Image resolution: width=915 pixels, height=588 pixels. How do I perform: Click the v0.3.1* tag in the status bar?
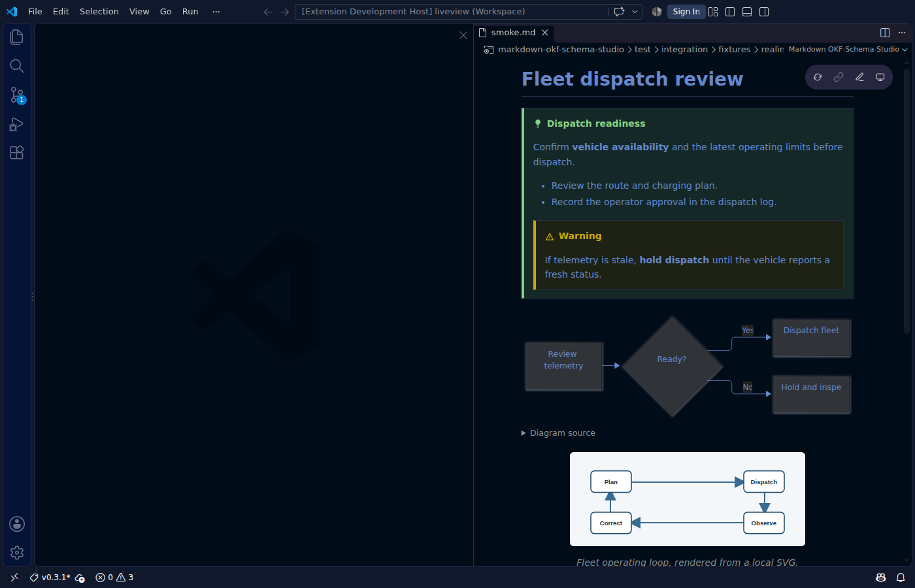[50, 578]
